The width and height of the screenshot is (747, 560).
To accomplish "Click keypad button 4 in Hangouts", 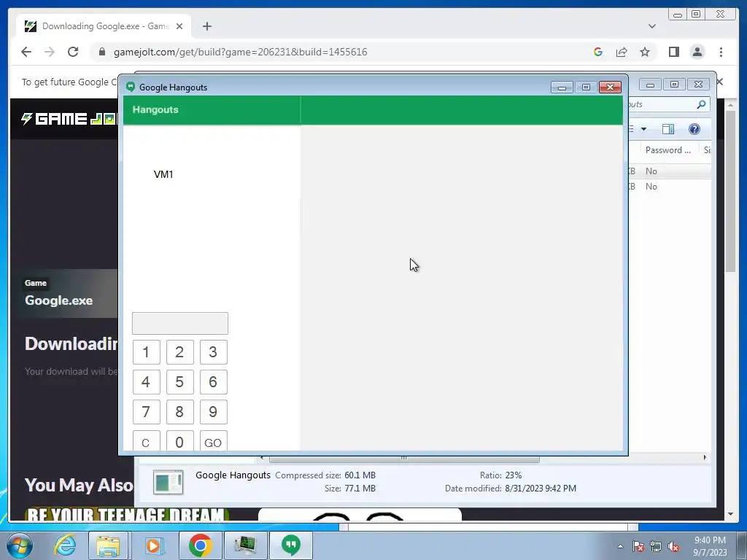I will (x=146, y=382).
